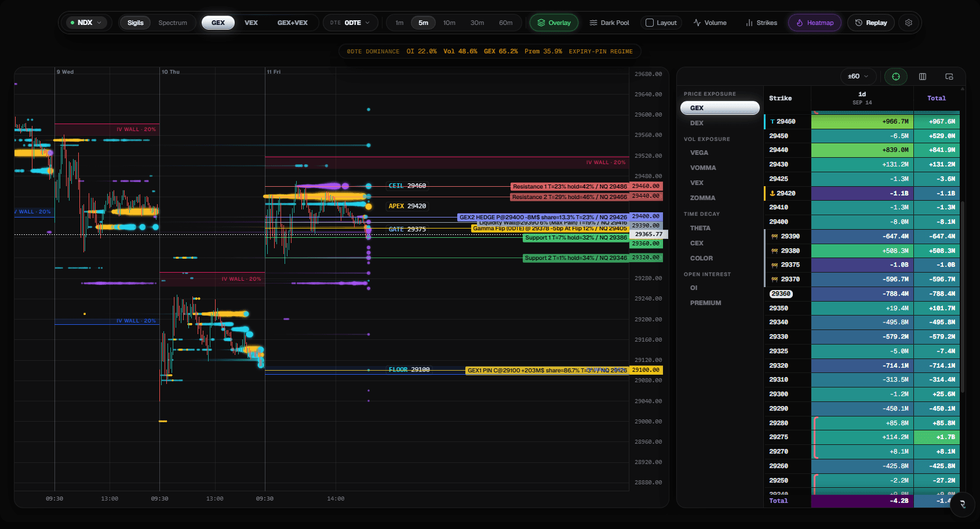This screenshot has height=529, width=980.
Task: Click the Overlay layers icon
Action: pyautogui.click(x=541, y=23)
